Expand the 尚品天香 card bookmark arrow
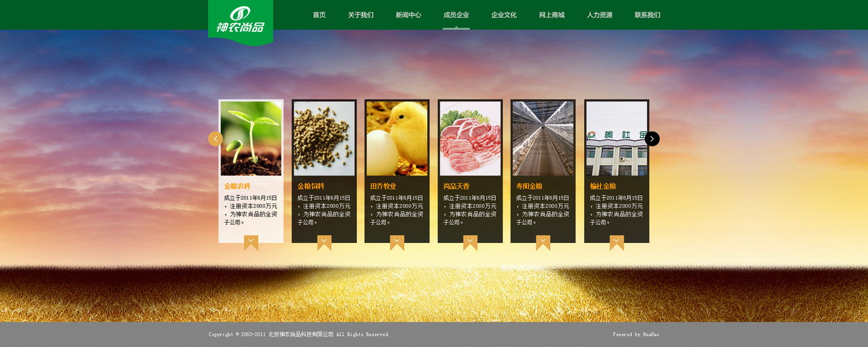 [x=470, y=242]
